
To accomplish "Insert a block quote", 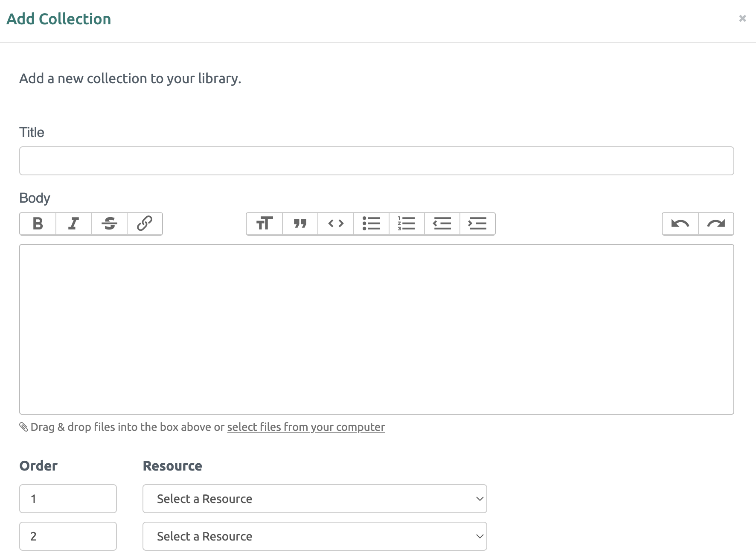I will point(300,224).
